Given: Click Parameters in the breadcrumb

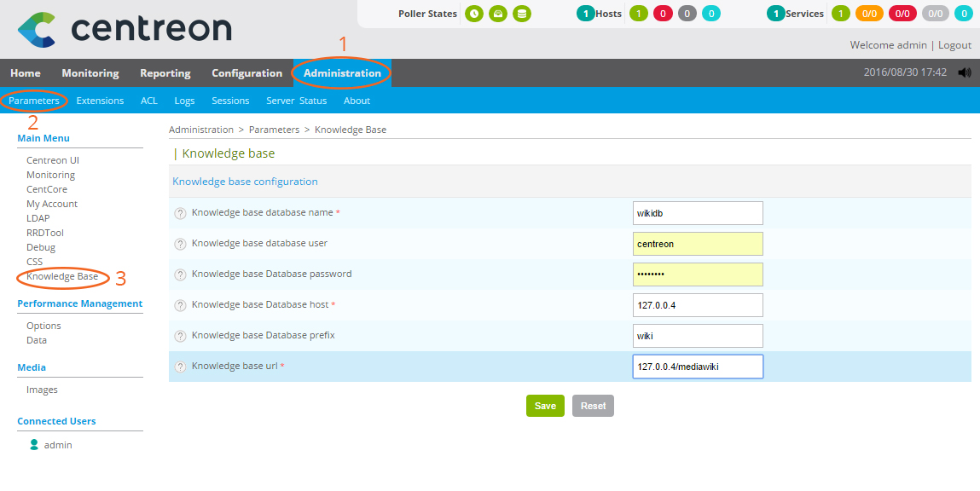Looking at the screenshot, I should tap(275, 130).
